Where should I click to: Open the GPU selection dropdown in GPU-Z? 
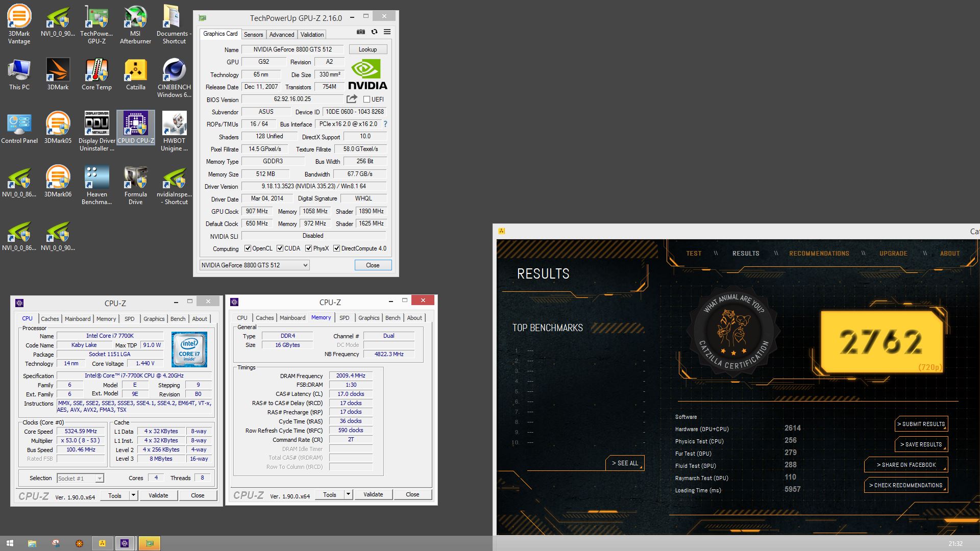pos(254,265)
